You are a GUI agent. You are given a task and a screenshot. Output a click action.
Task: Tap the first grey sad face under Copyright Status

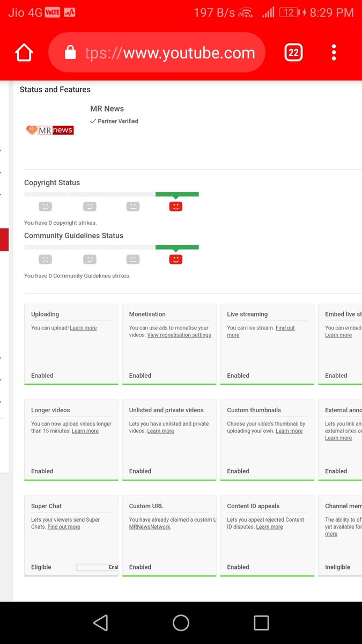(x=46, y=207)
